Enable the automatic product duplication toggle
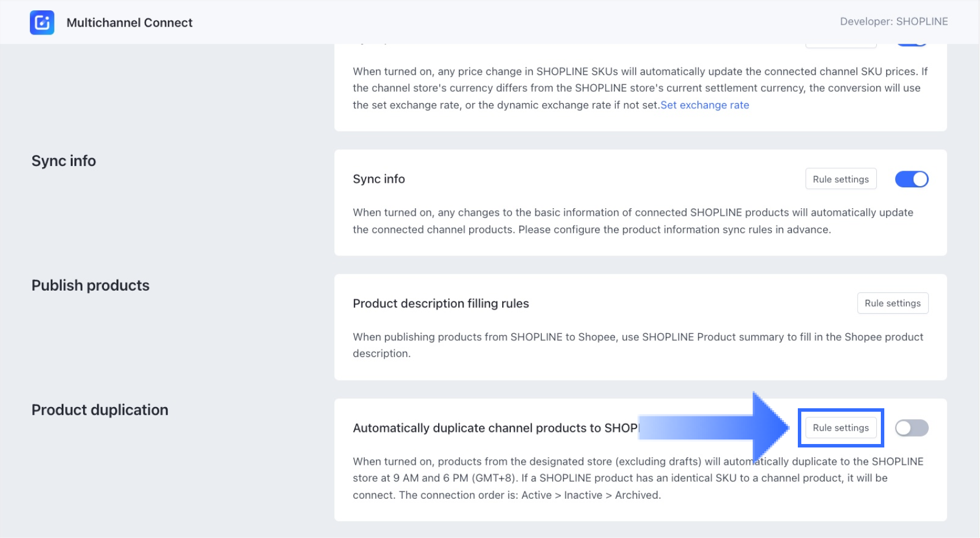 coord(911,428)
